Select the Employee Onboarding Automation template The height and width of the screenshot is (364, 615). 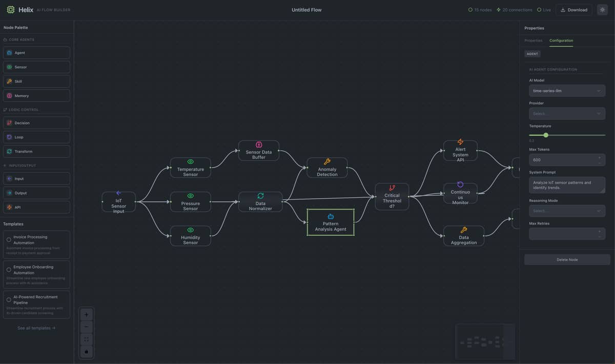36,274
